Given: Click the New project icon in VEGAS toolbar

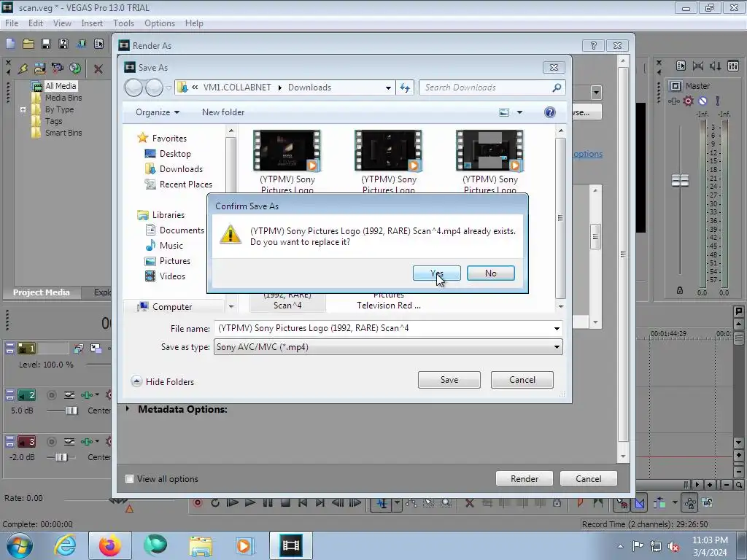Looking at the screenshot, I should click(x=10, y=44).
